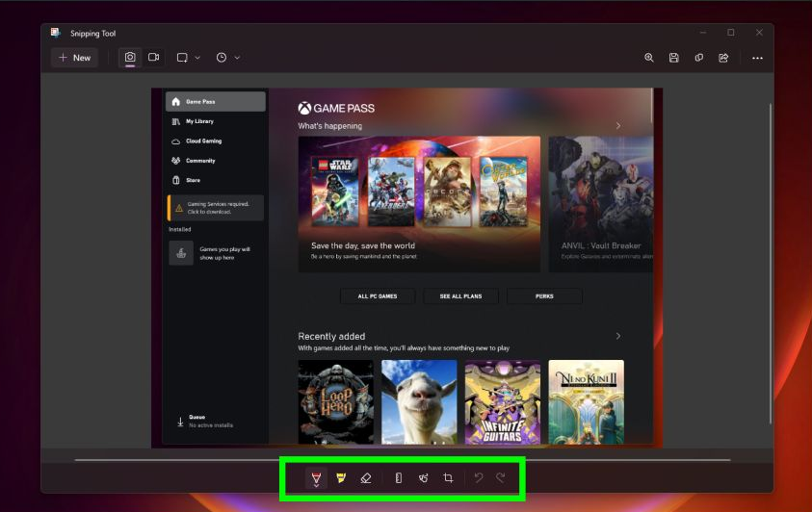812x512 pixels.
Task: Expand the Recently added chevron
Action: (617, 336)
